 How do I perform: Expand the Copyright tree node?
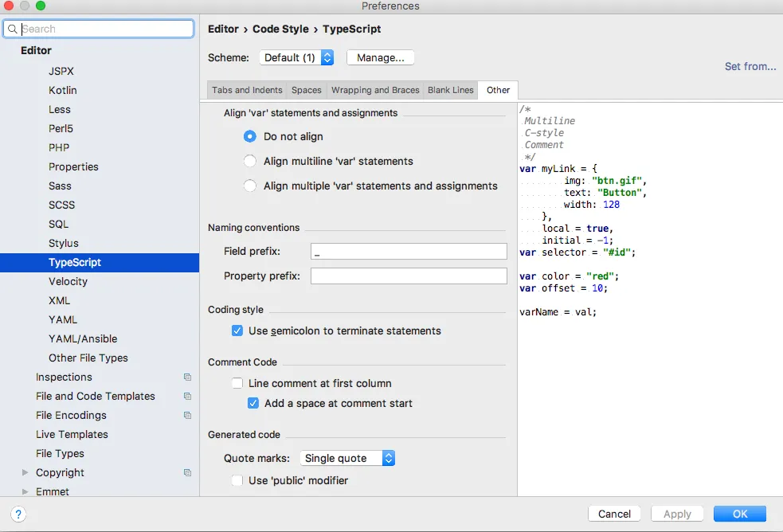(25, 473)
